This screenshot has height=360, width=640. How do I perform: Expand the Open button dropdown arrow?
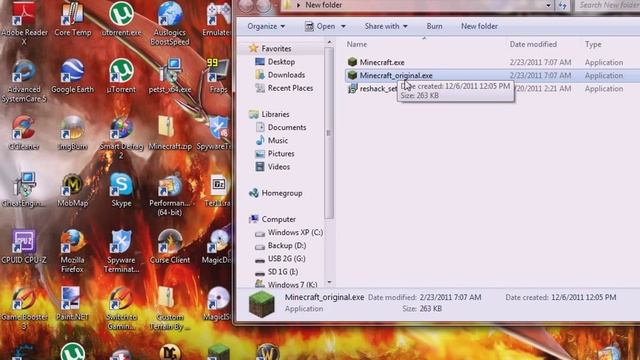coord(343,27)
